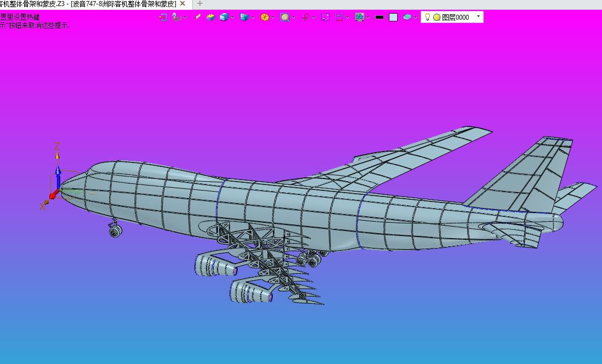Toggle the light bulb layer visibility
The height and width of the screenshot is (364, 602).
[427, 17]
